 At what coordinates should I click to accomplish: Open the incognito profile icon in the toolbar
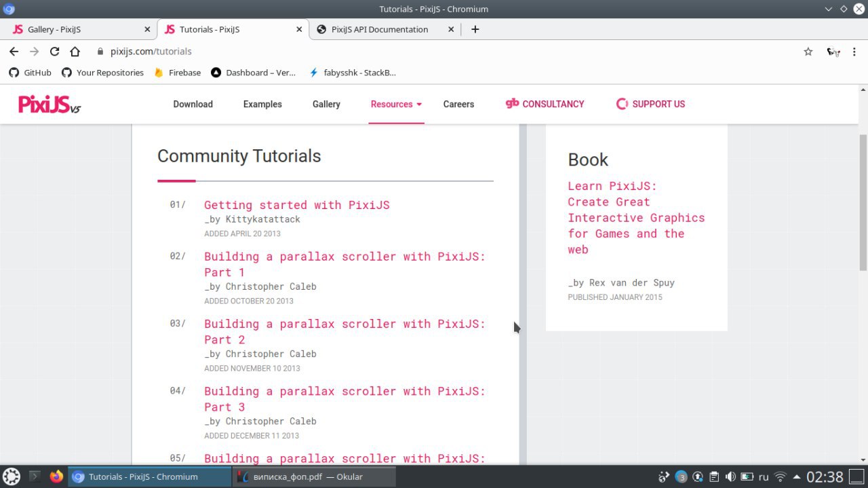833,52
